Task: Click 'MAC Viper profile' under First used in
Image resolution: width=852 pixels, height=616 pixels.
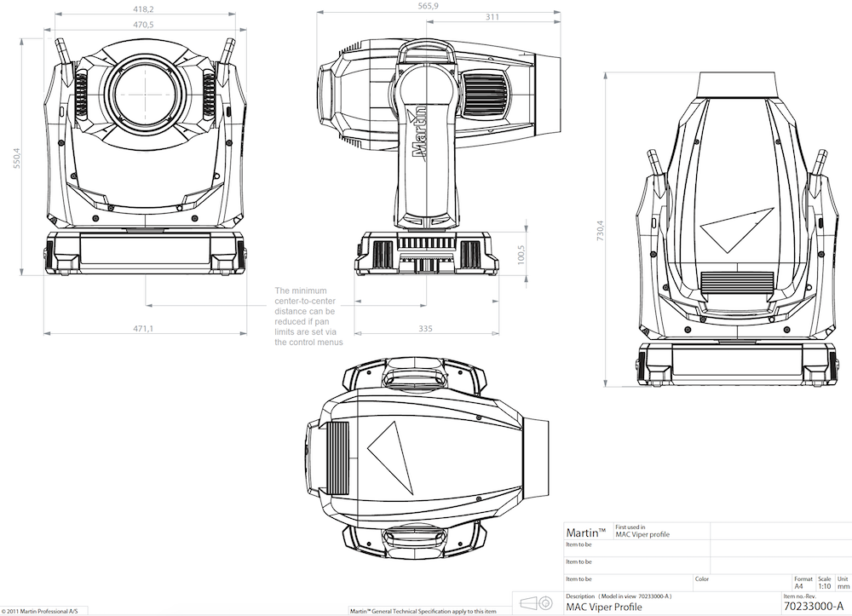Action: pyautogui.click(x=642, y=534)
